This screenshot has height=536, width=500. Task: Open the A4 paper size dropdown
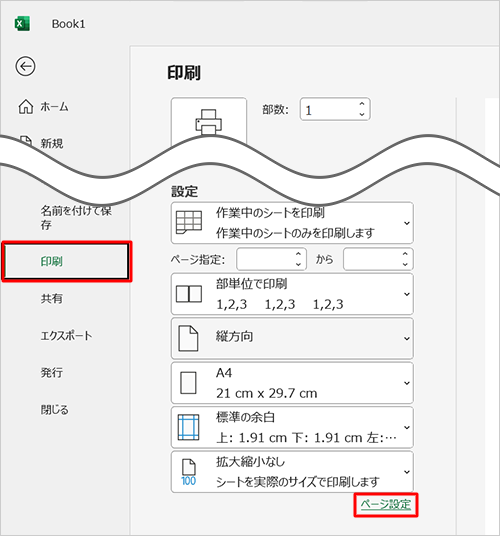tap(292, 383)
